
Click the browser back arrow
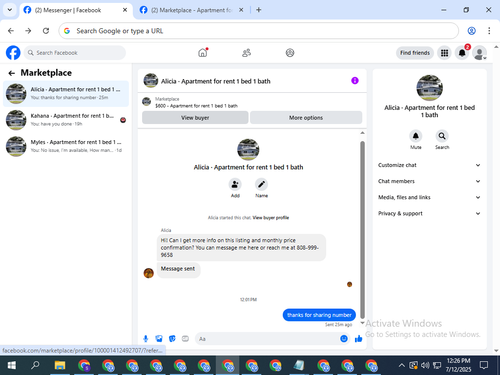click(x=11, y=31)
